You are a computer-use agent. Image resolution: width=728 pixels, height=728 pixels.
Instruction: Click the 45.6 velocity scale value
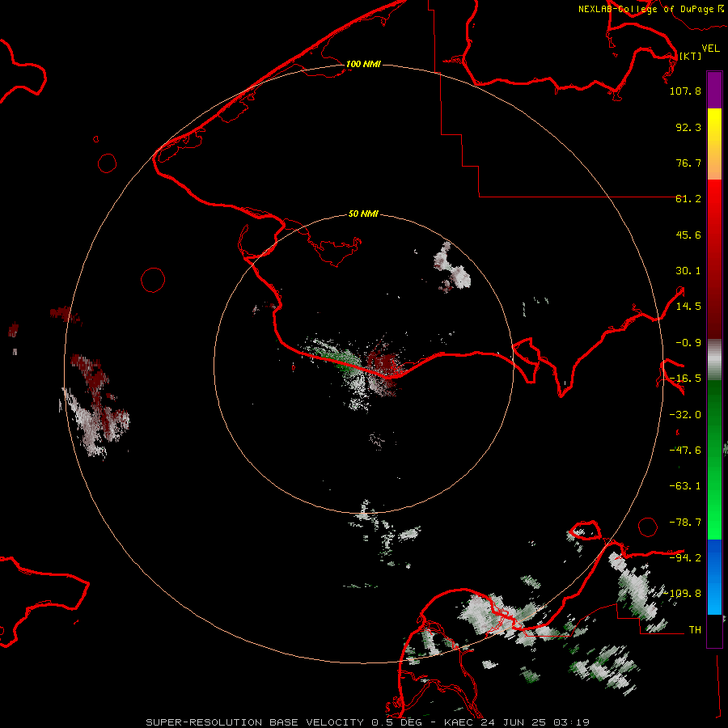click(x=688, y=235)
